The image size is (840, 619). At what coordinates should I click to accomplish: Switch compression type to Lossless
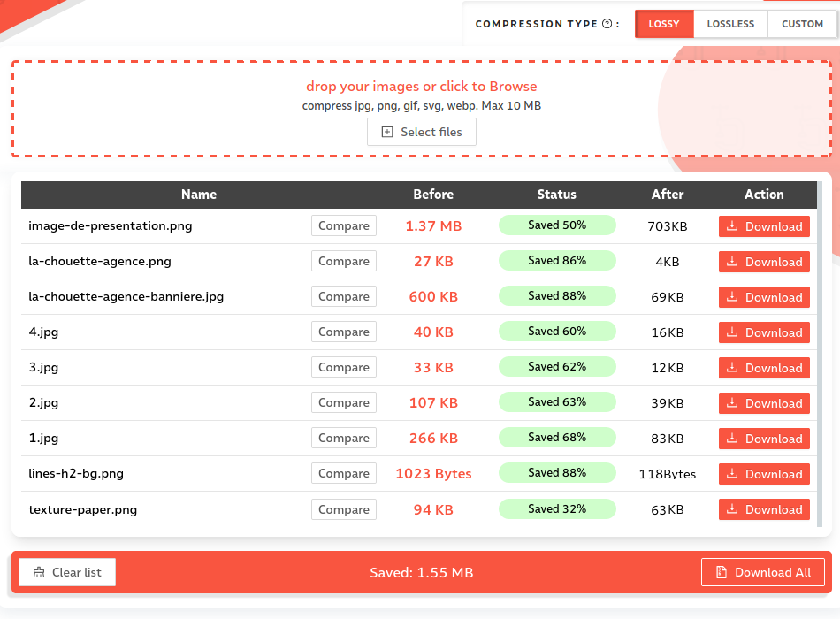[730, 24]
